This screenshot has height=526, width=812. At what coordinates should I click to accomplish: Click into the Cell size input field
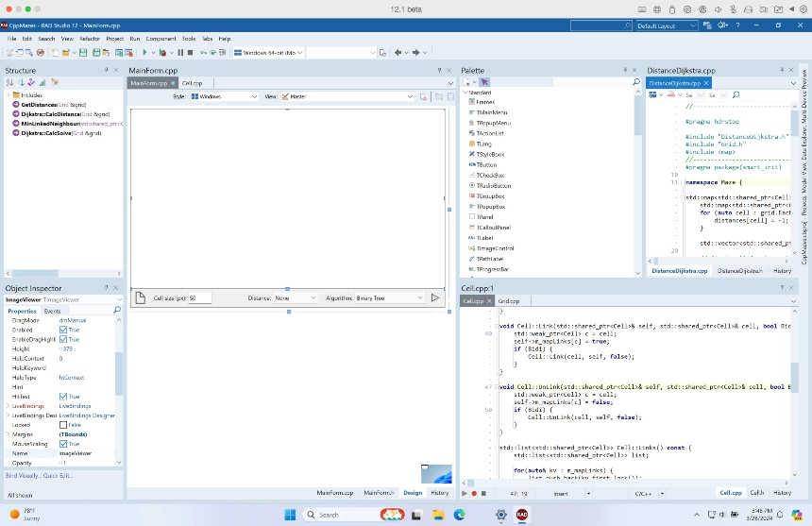click(199, 298)
